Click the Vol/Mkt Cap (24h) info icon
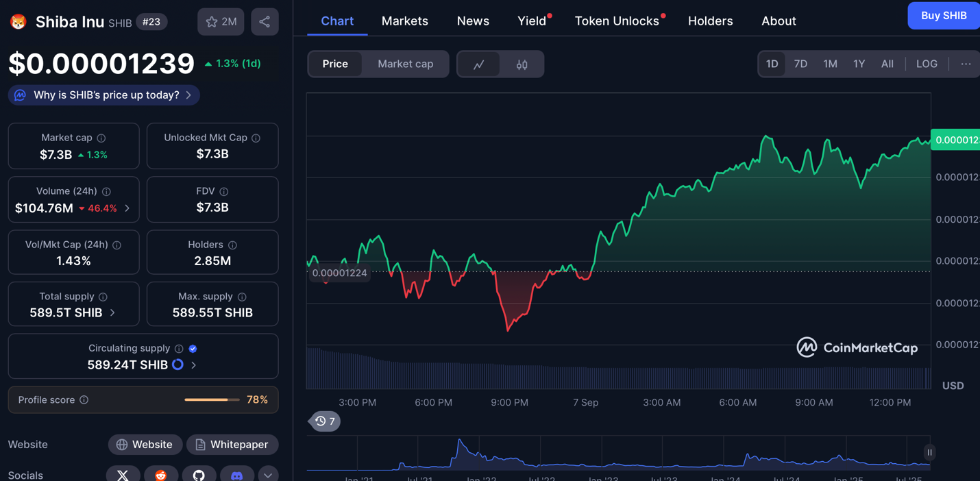Viewport: 980px width, 481px height. click(x=117, y=245)
